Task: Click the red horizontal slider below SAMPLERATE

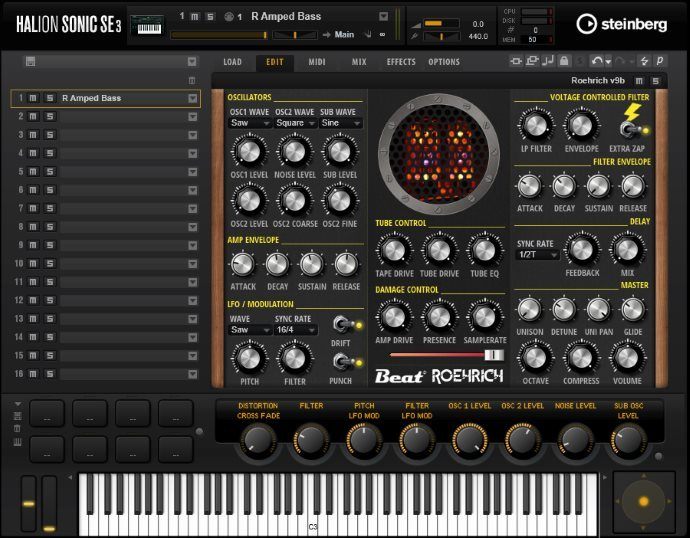Action: (x=446, y=355)
